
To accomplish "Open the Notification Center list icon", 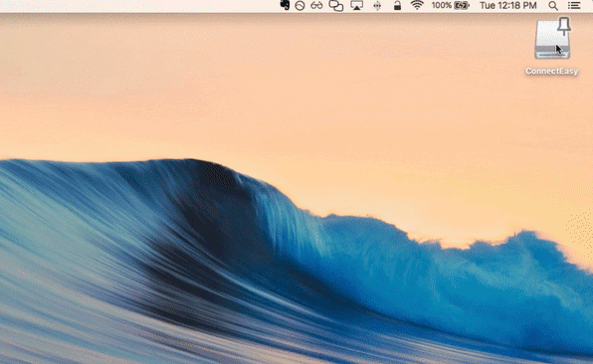I will click(574, 6).
